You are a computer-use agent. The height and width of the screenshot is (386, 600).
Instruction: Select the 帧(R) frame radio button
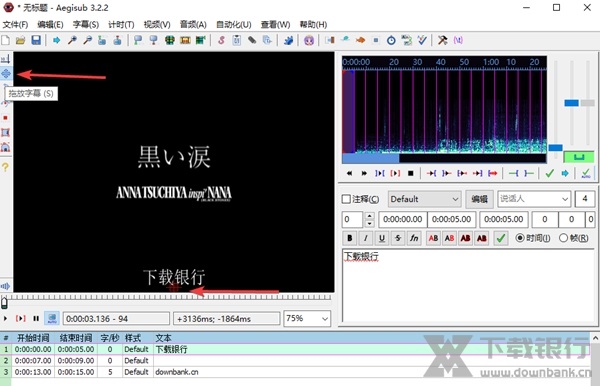563,238
